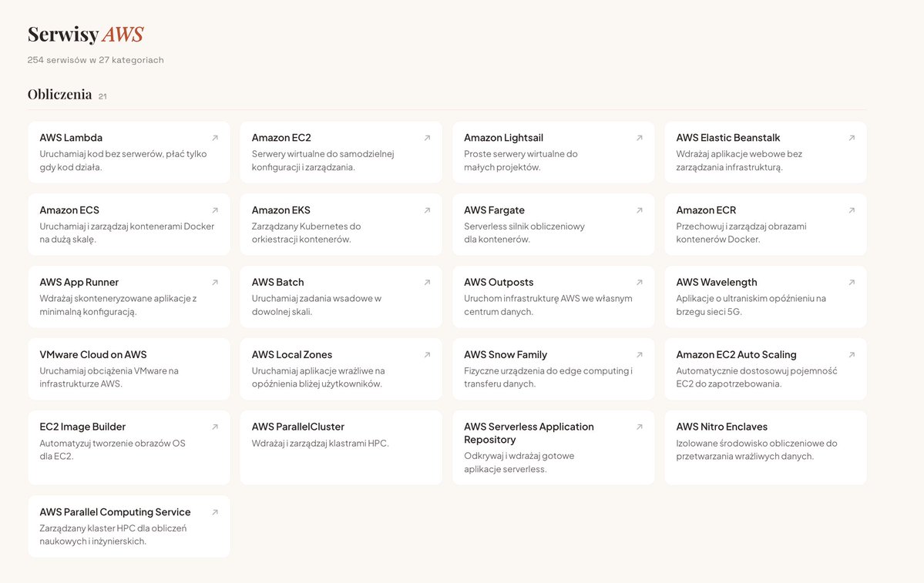Click description 'Uruchamiaj obciążenia VMware na'
This screenshot has height=583, width=924.
tap(109, 371)
